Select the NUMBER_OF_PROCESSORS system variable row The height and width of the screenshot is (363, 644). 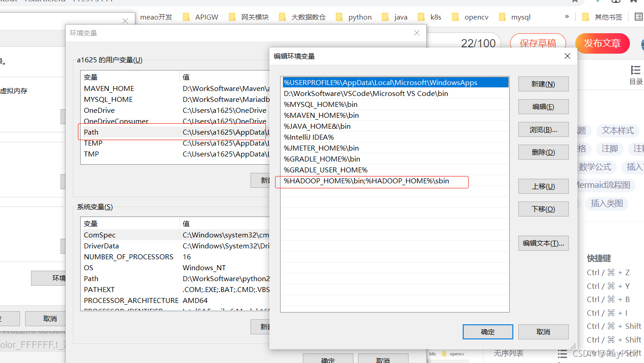(x=175, y=257)
